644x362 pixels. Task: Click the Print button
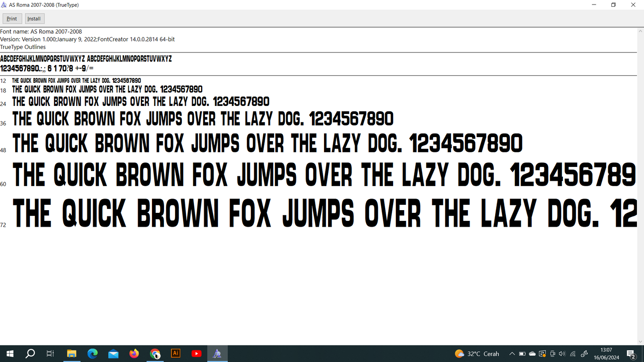pyautogui.click(x=12, y=19)
